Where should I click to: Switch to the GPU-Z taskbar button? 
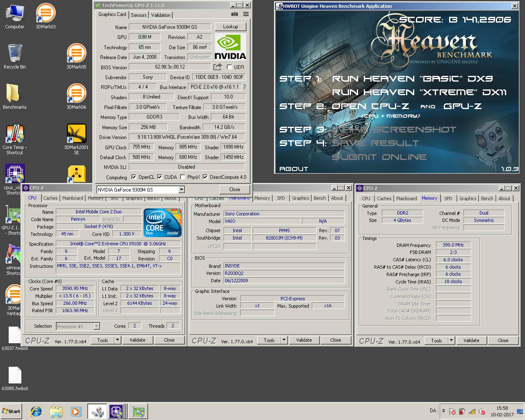coord(138,411)
